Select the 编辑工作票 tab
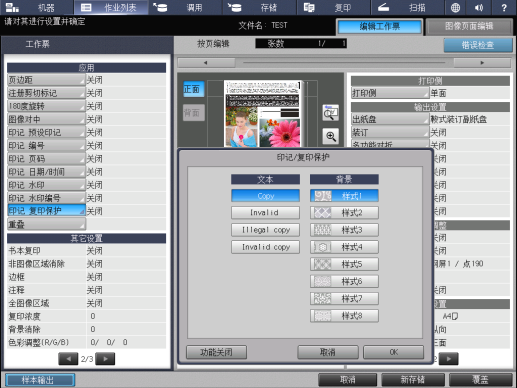The image size is (517, 388). pyautogui.click(x=379, y=27)
